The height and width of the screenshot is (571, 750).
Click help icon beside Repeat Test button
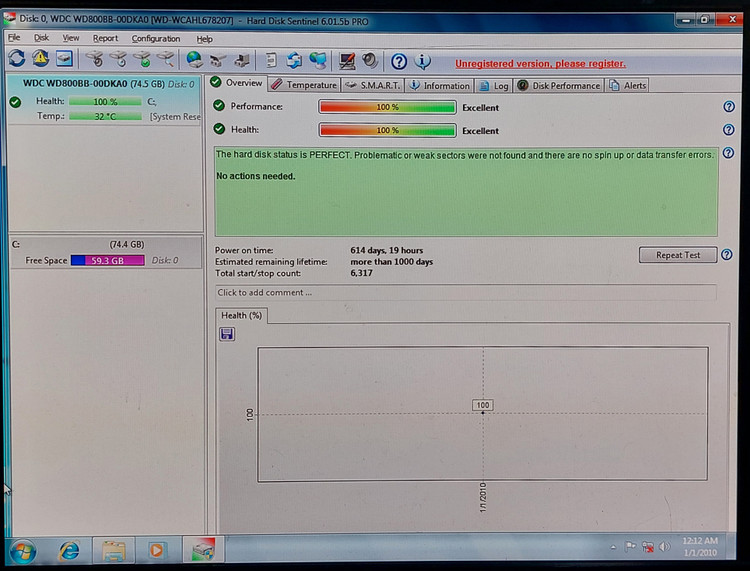point(727,255)
